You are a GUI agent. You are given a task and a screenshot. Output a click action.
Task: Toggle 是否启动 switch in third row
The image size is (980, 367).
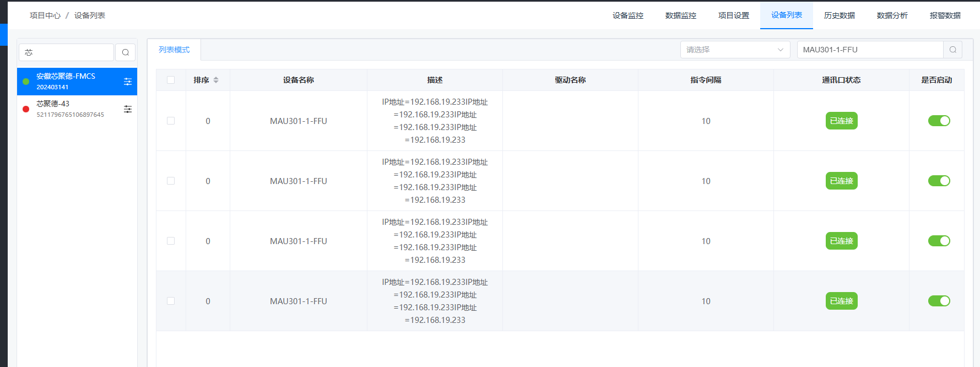939,241
